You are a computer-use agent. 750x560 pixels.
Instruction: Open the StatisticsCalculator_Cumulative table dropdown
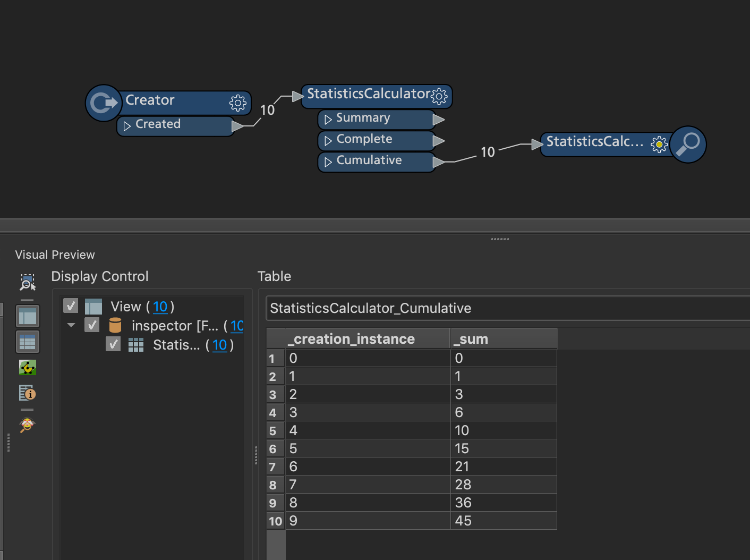coord(507,308)
